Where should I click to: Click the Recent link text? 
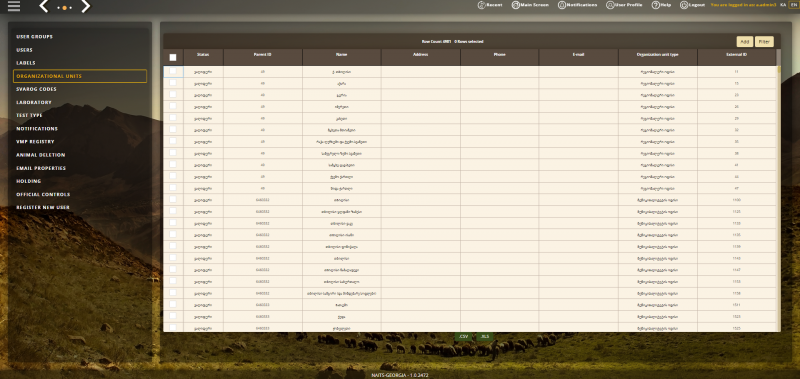point(494,5)
